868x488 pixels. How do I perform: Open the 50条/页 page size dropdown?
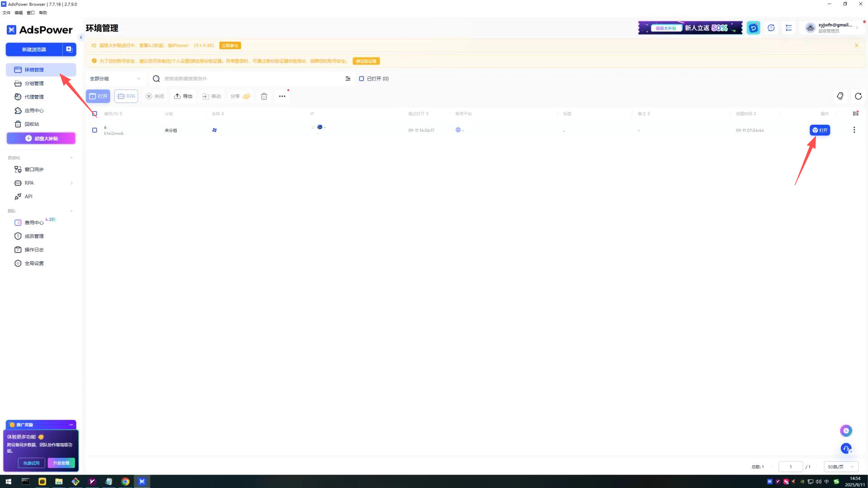(x=840, y=467)
